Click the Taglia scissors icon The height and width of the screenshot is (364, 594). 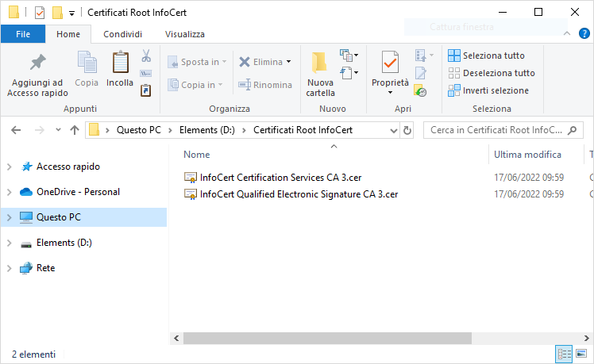pos(146,56)
